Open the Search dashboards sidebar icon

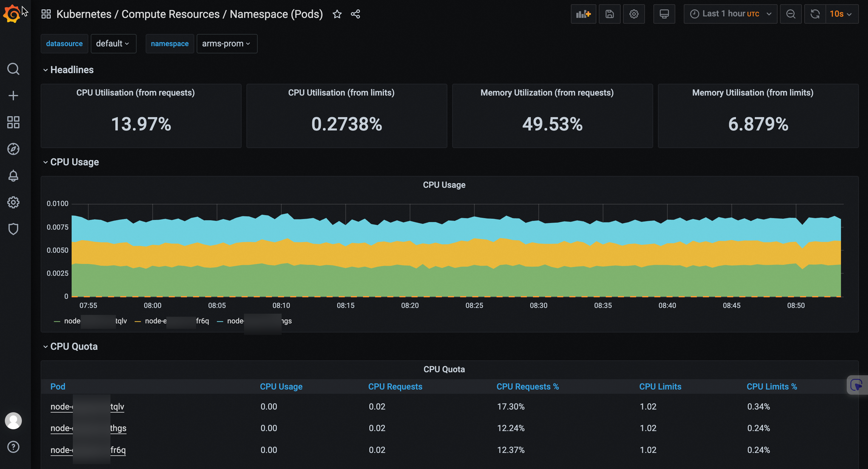click(13, 69)
